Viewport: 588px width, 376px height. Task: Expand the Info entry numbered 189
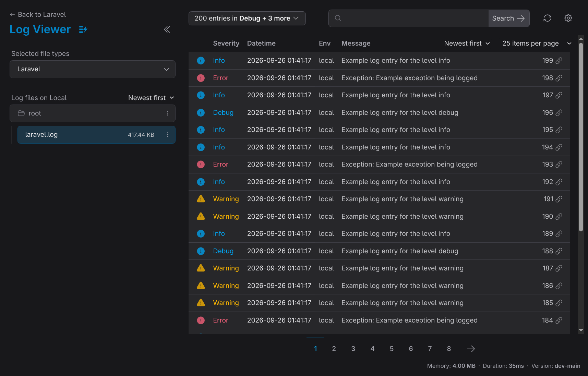[379, 234]
